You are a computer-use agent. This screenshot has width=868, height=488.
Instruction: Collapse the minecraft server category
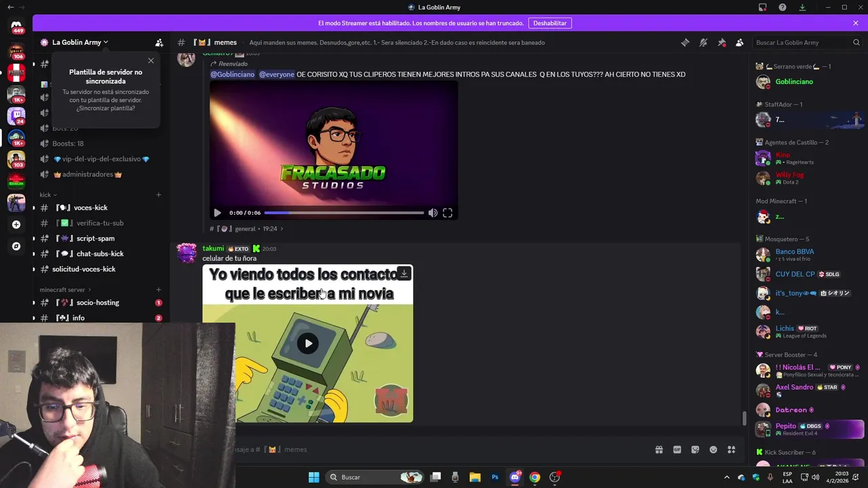(65, 289)
